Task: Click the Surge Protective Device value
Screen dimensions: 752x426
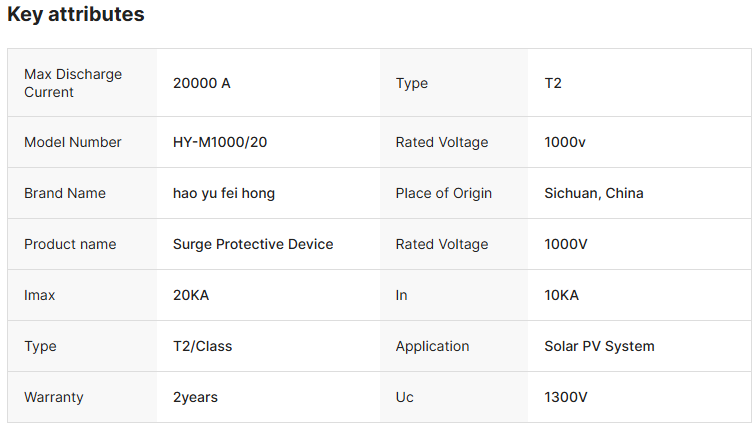Action: click(x=253, y=244)
